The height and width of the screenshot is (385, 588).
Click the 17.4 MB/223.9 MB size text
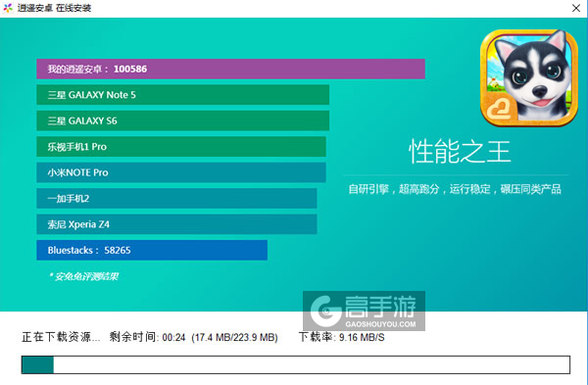click(x=234, y=337)
